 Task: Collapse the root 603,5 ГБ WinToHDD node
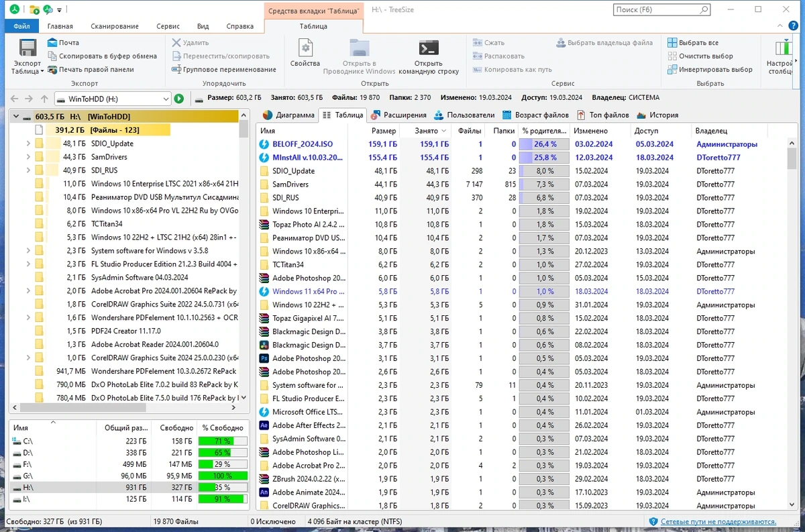tap(16, 117)
